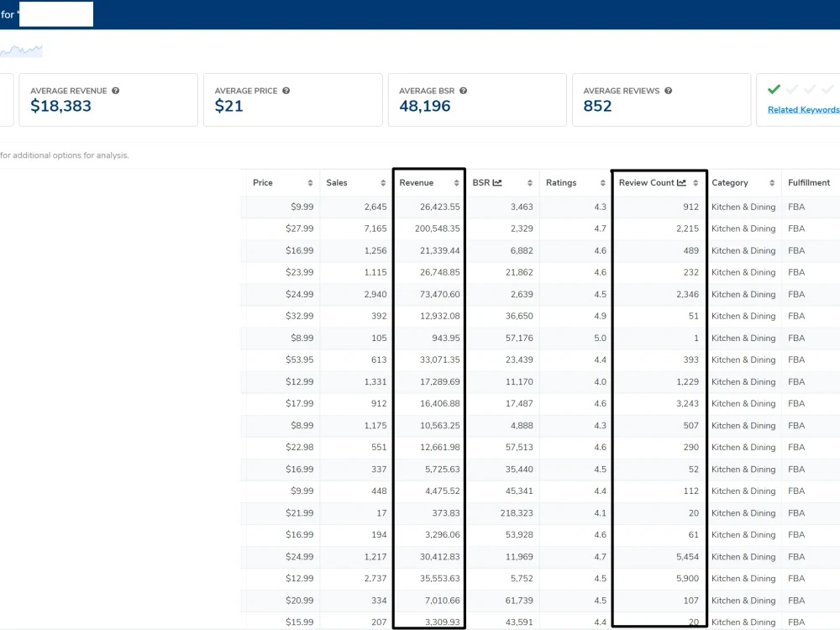Click price cell $53.95
The width and height of the screenshot is (840, 630).
(x=300, y=360)
